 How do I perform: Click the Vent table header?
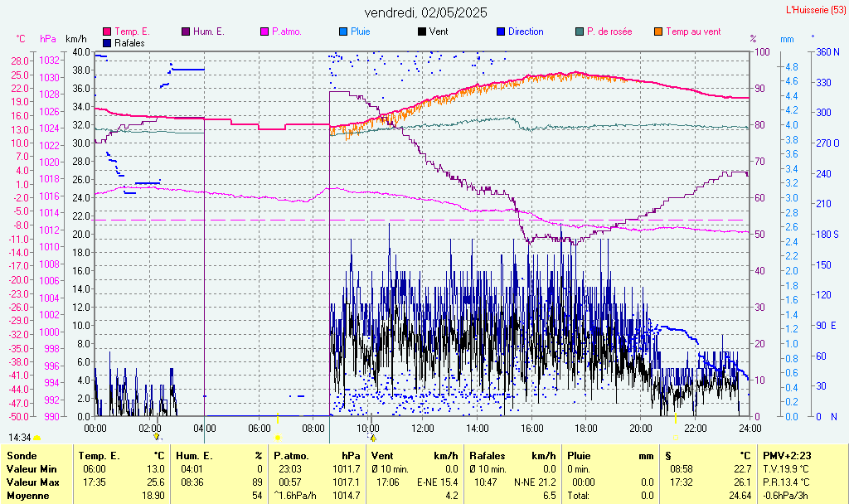[382, 456]
